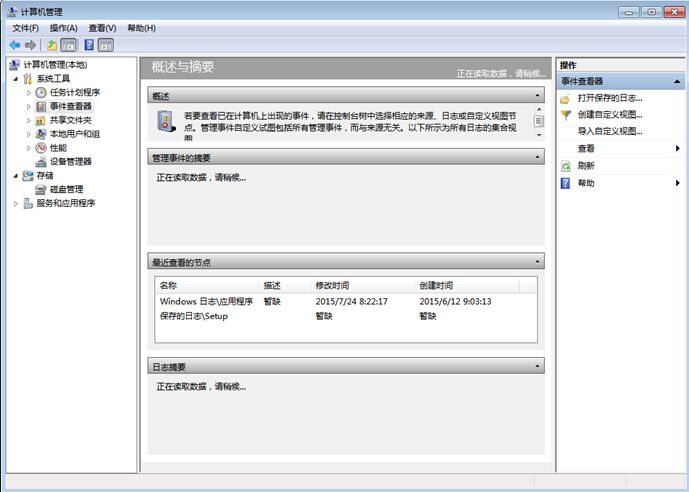
Task: Click the 本地用户和组 icon
Action: pos(41,134)
